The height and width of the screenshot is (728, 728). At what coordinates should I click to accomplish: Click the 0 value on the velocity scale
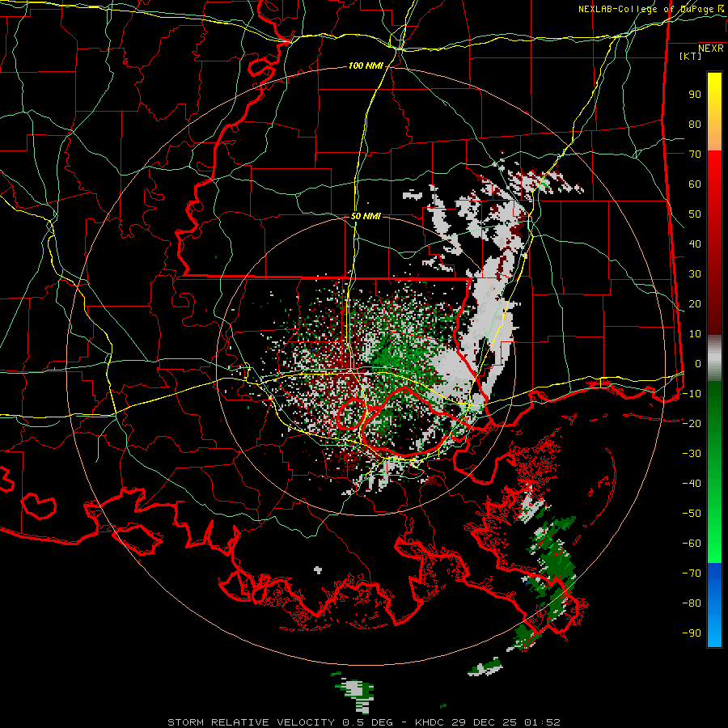click(x=698, y=363)
